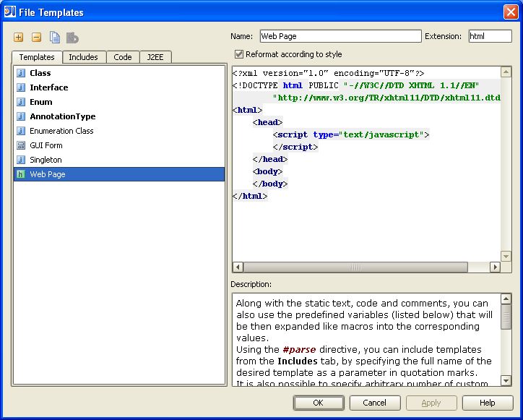Click the </html> closing tag line
The height and width of the screenshot is (420, 523).
[x=250, y=196]
